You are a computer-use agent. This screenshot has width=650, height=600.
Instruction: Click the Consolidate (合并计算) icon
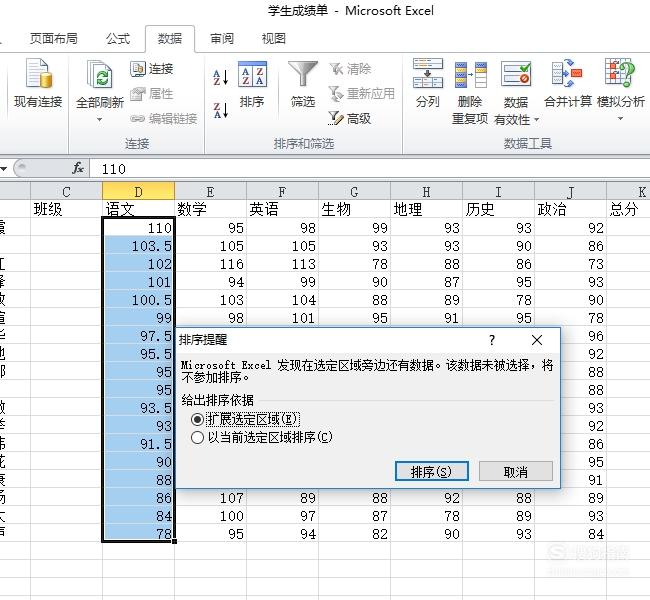tap(567, 73)
